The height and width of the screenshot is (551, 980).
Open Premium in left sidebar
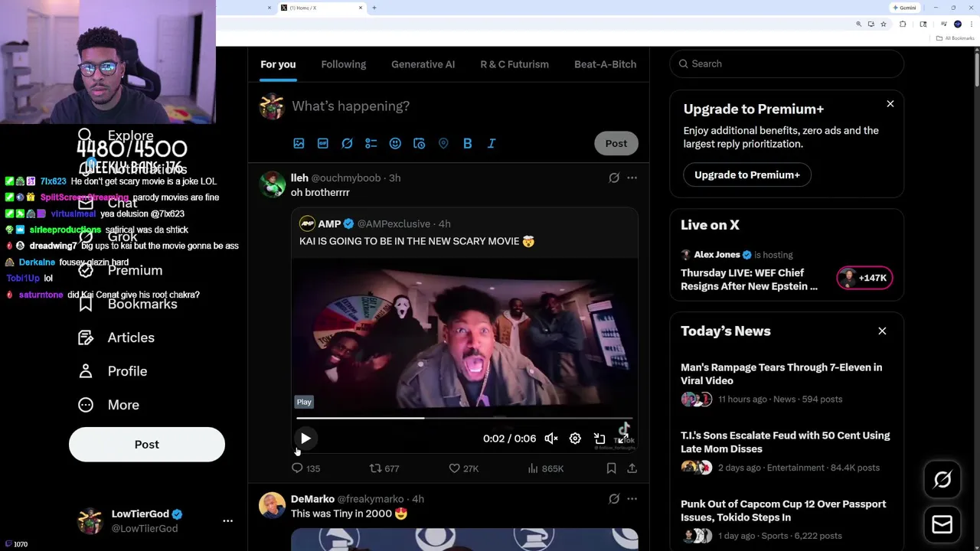tap(120, 270)
